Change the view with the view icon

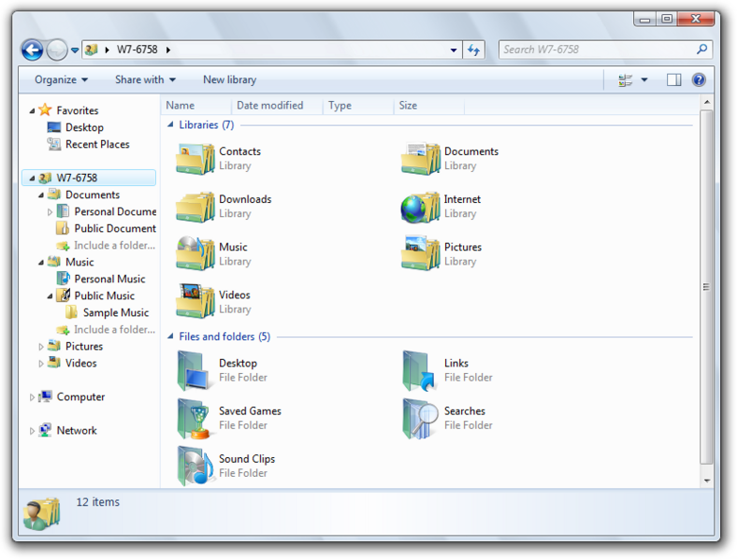point(625,80)
